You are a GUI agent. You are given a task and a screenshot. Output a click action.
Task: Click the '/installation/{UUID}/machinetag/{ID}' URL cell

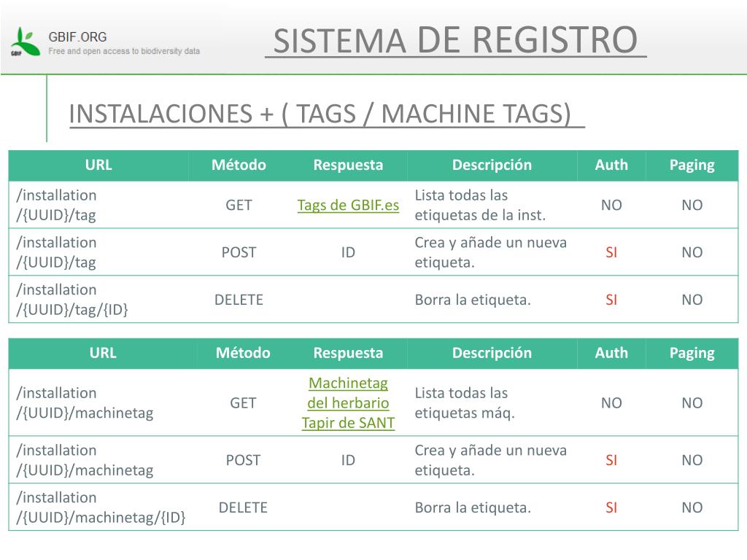(101, 507)
